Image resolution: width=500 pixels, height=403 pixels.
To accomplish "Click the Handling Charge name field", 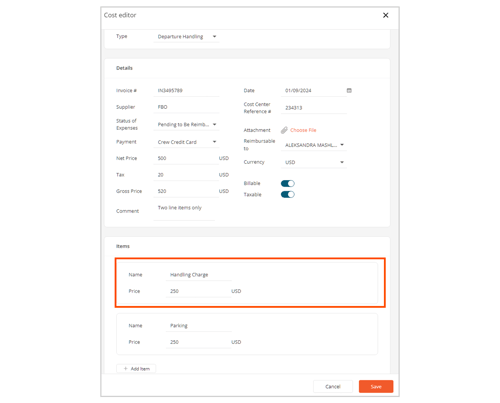I will coord(199,275).
